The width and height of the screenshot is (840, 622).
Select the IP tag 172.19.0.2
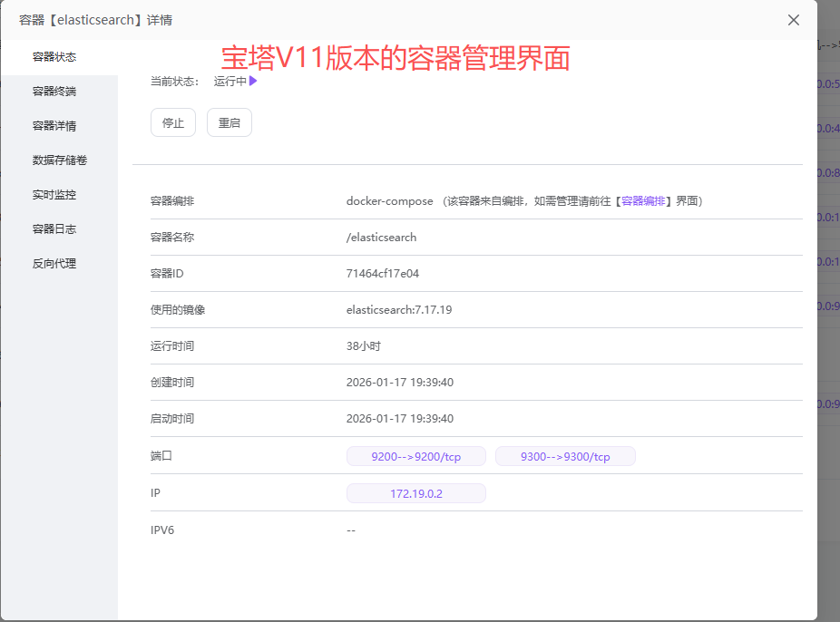tap(415, 492)
